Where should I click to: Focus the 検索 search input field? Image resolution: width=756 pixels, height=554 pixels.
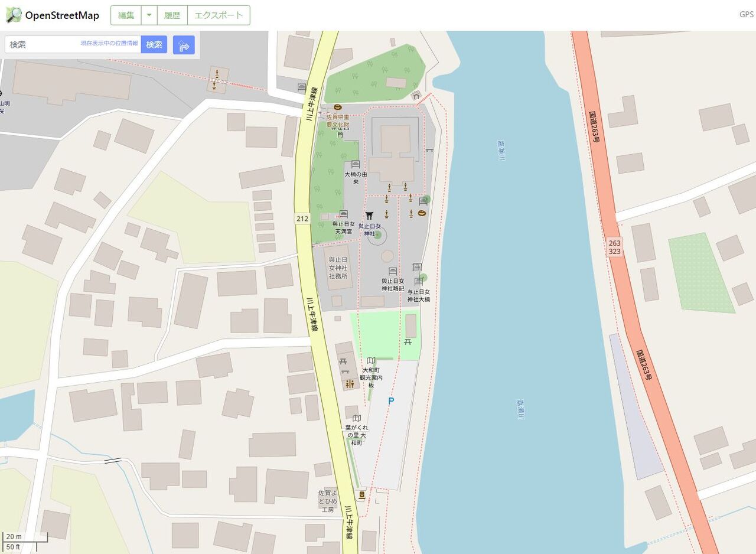pos(73,45)
